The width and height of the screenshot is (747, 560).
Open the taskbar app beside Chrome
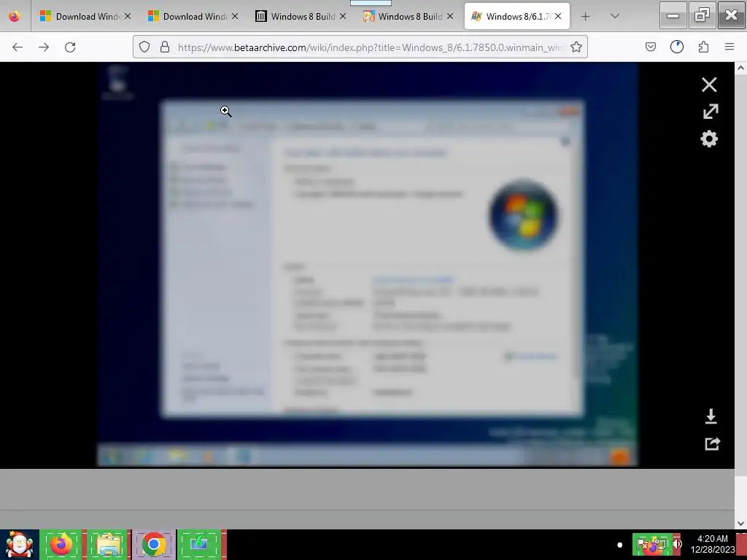click(x=200, y=544)
